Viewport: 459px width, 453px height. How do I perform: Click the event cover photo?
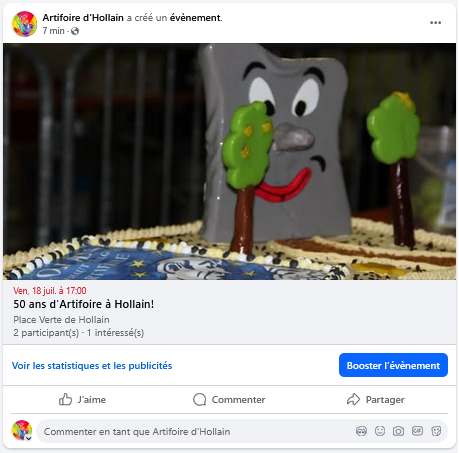tap(229, 161)
